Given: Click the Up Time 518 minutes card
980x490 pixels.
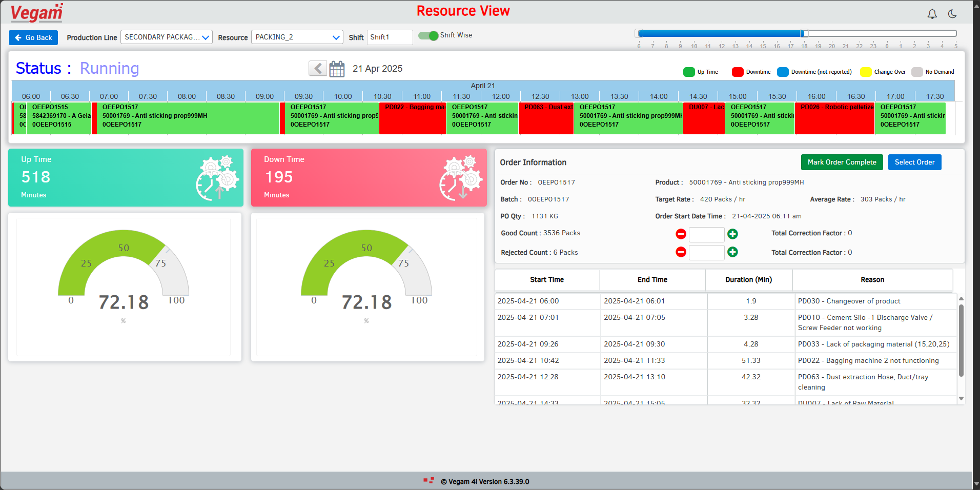Looking at the screenshot, I should tap(126, 177).
